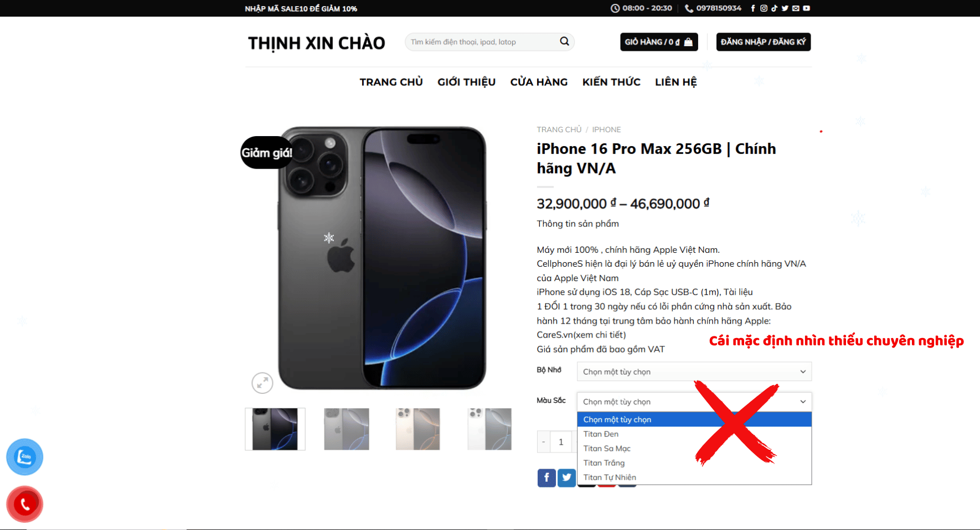Click the red phone call icon
The height and width of the screenshot is (530, 980).
24,504
